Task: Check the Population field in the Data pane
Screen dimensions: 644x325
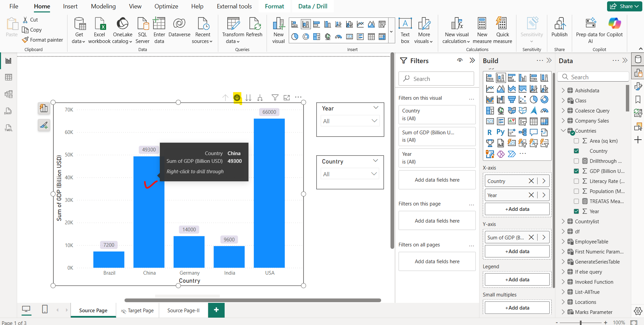Action: tap(577, 191)
